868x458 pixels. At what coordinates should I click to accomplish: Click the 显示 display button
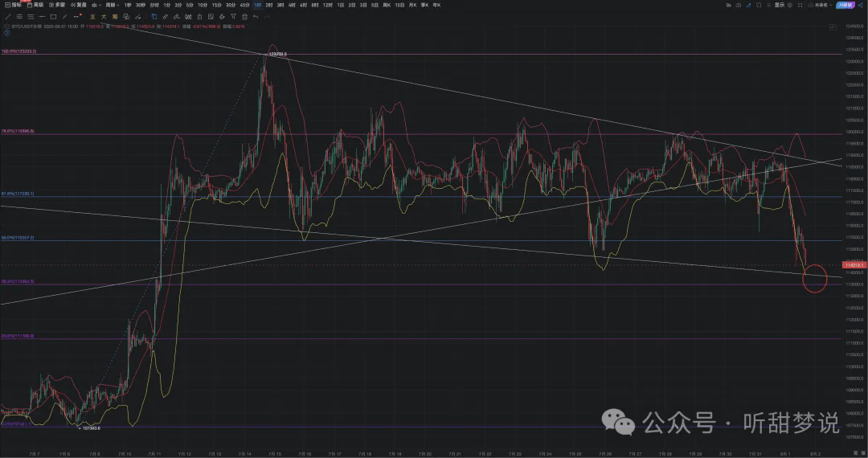[x=780, y=5]
